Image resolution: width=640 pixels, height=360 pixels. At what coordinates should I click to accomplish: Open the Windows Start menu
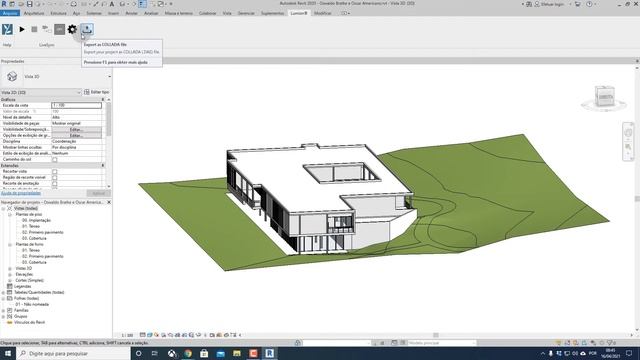(8, 353)
